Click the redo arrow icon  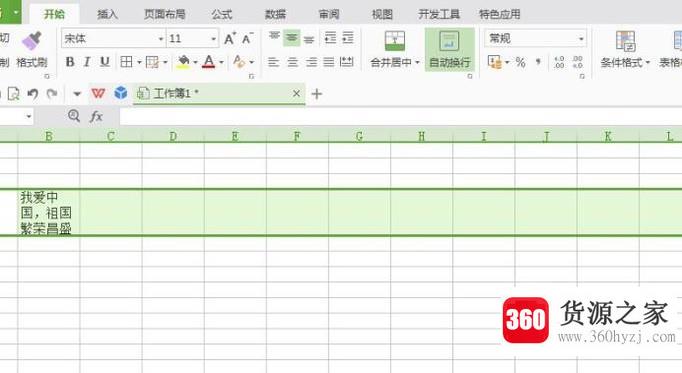point(52,93)
